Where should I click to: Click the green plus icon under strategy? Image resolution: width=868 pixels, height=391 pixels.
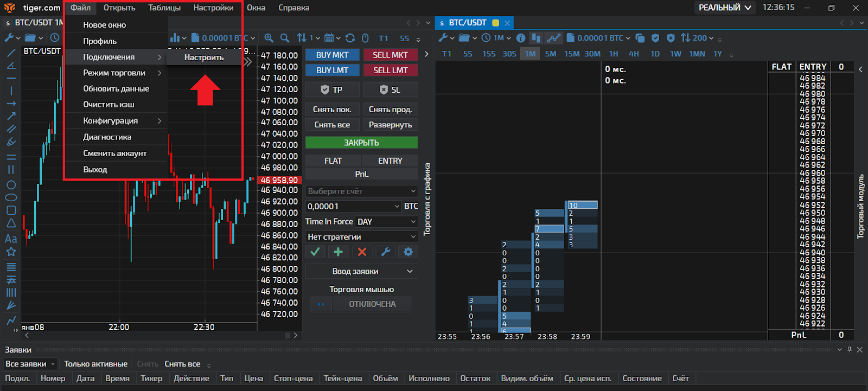338,252
